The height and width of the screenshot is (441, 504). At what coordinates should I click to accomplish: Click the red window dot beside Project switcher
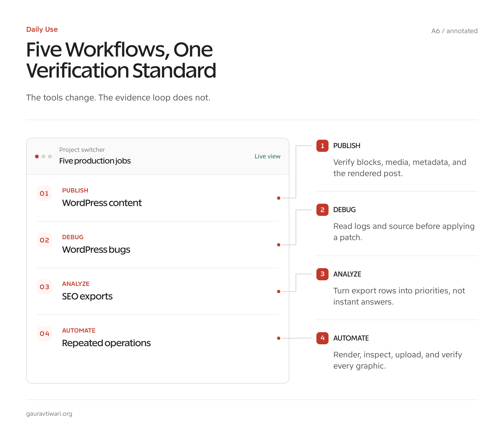coord(37,156)
